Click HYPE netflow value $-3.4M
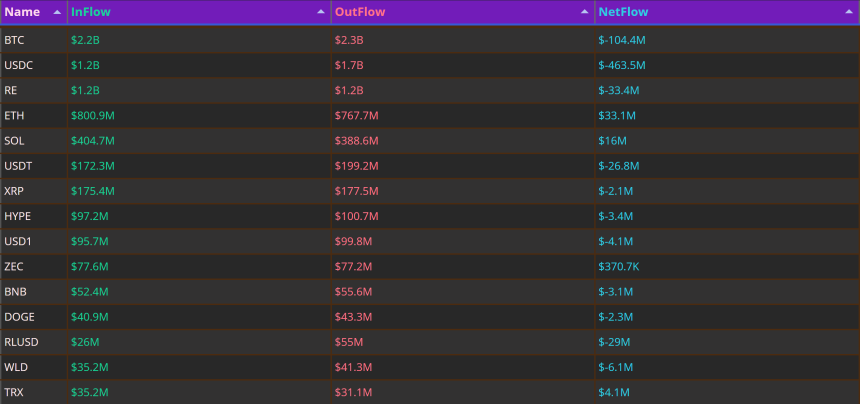860x404 pixels. (616, 217)
